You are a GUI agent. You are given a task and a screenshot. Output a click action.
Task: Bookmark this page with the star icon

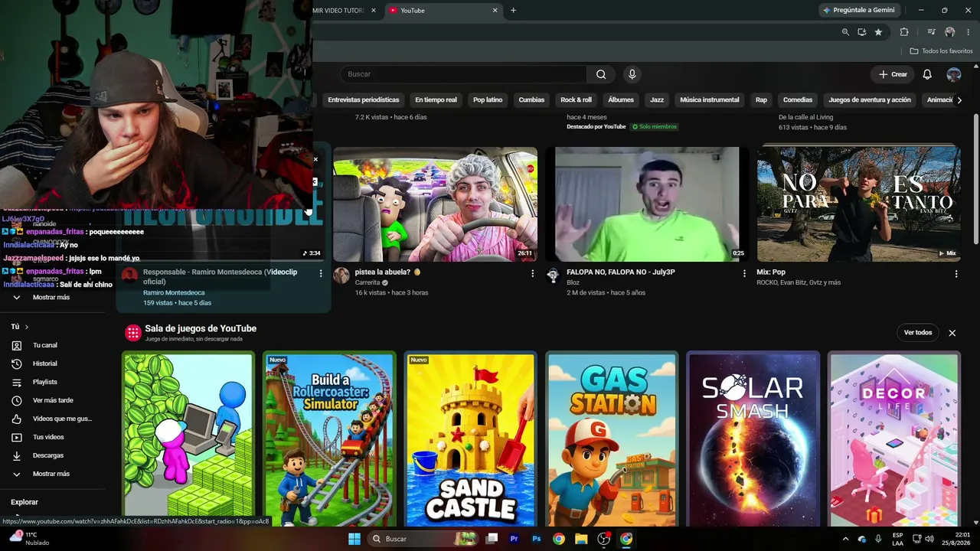(878, 32)
